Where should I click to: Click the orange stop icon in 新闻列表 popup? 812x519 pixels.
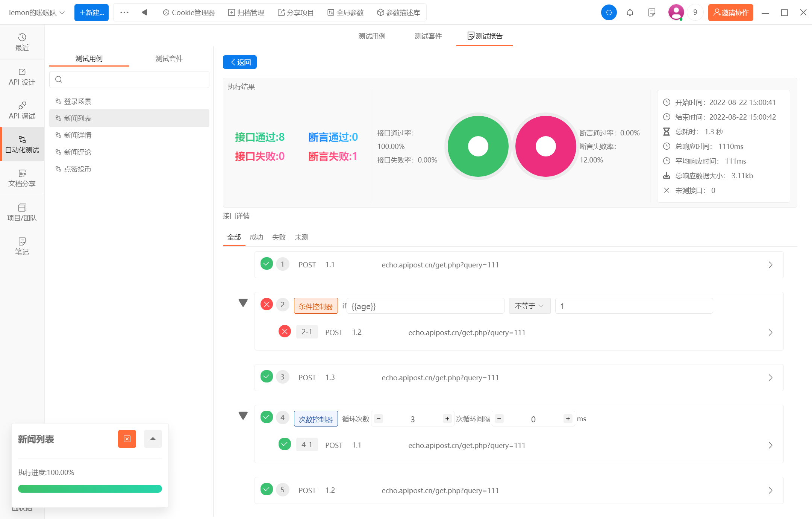click(x=127, y=439)
